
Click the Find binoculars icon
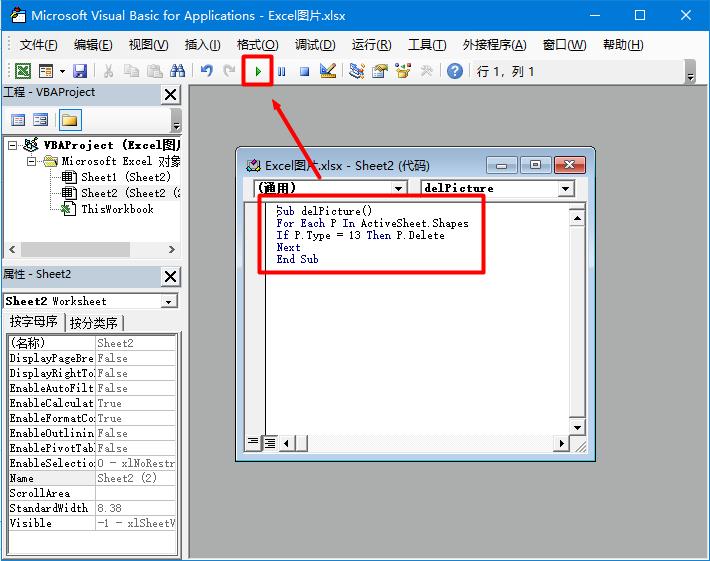(x=177, y=71)
